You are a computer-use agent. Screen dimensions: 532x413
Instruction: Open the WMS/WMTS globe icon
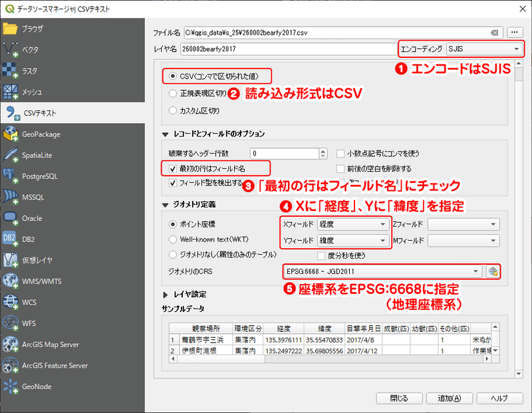tap(10, 281)
